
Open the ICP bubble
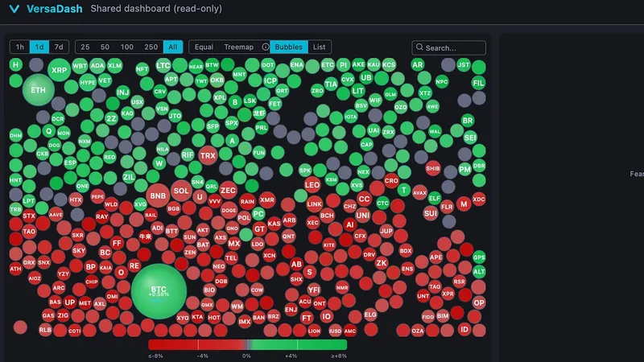click(270, 80)
